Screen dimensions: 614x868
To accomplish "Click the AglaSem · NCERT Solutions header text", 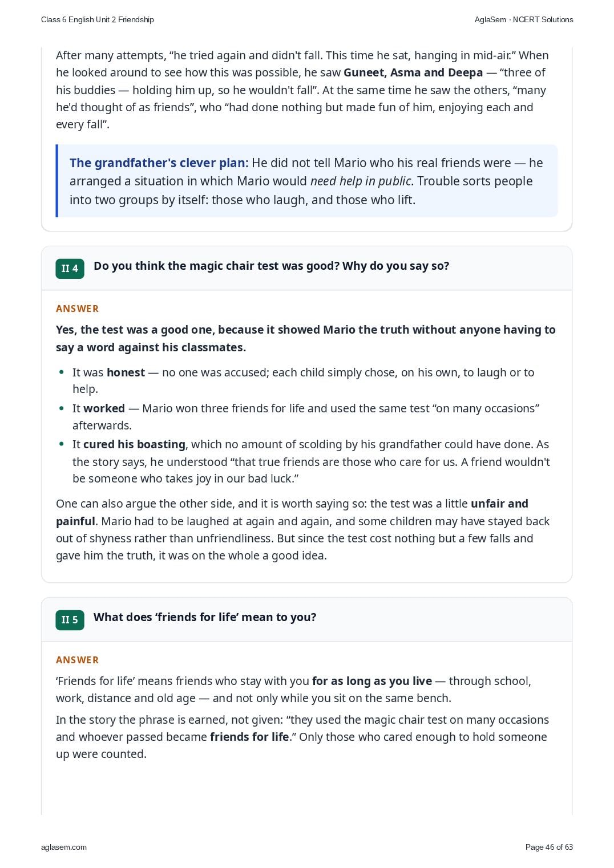I will pos(524,19).
